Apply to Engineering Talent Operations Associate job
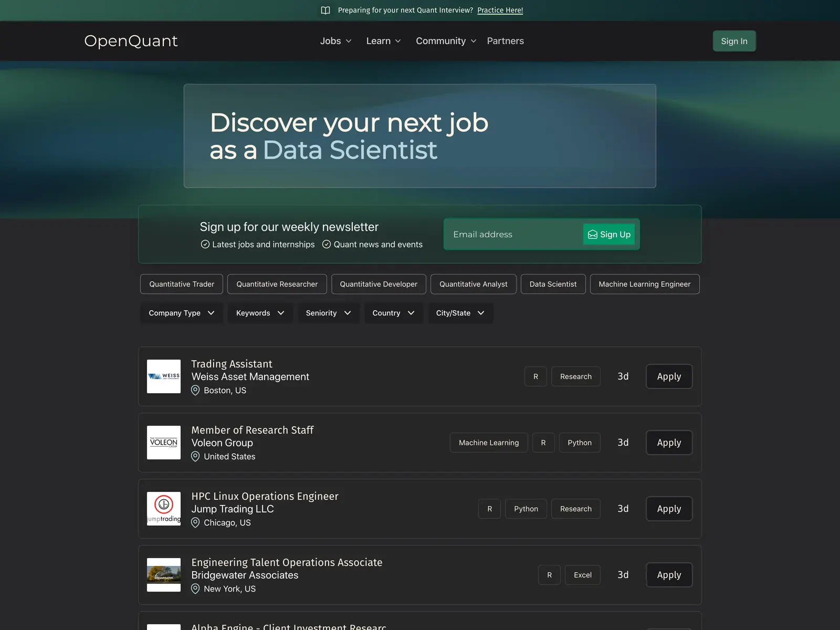Screen dimensions: 840x630 [669, 575]
